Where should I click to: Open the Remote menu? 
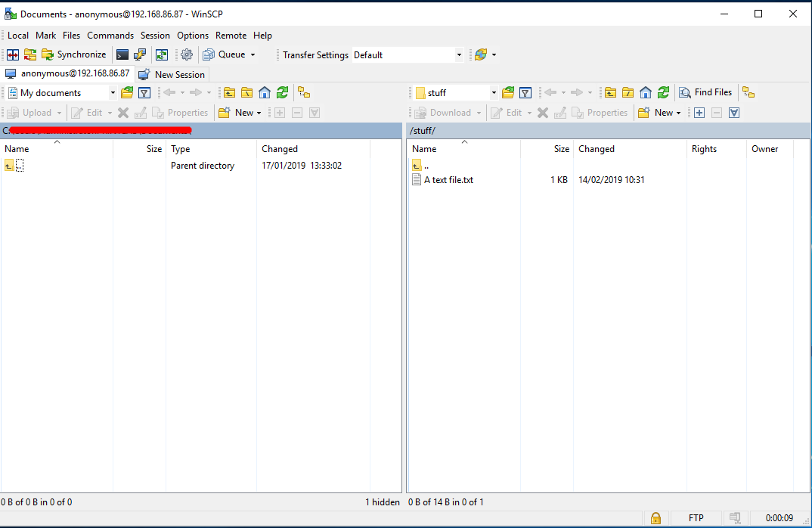(x=231, y=36)
